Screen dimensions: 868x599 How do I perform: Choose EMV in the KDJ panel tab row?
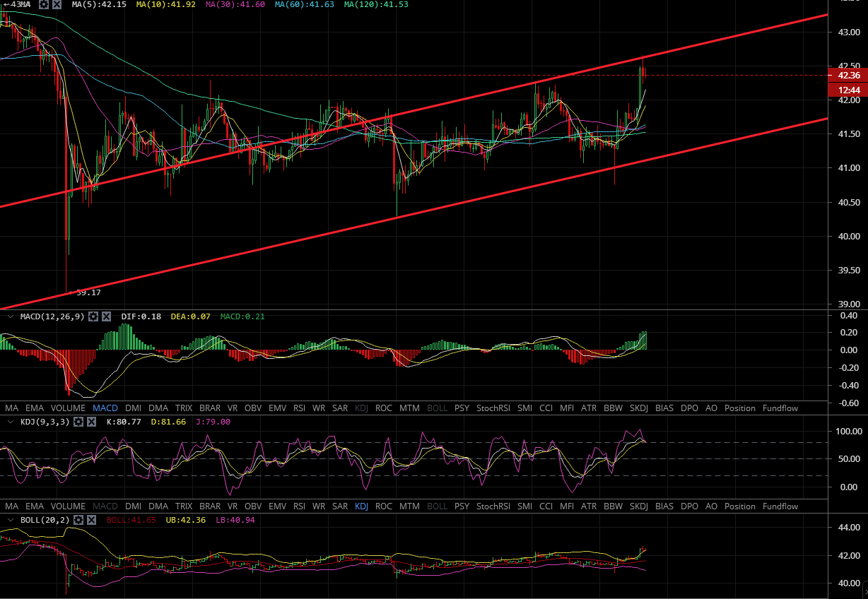[277, 506]
